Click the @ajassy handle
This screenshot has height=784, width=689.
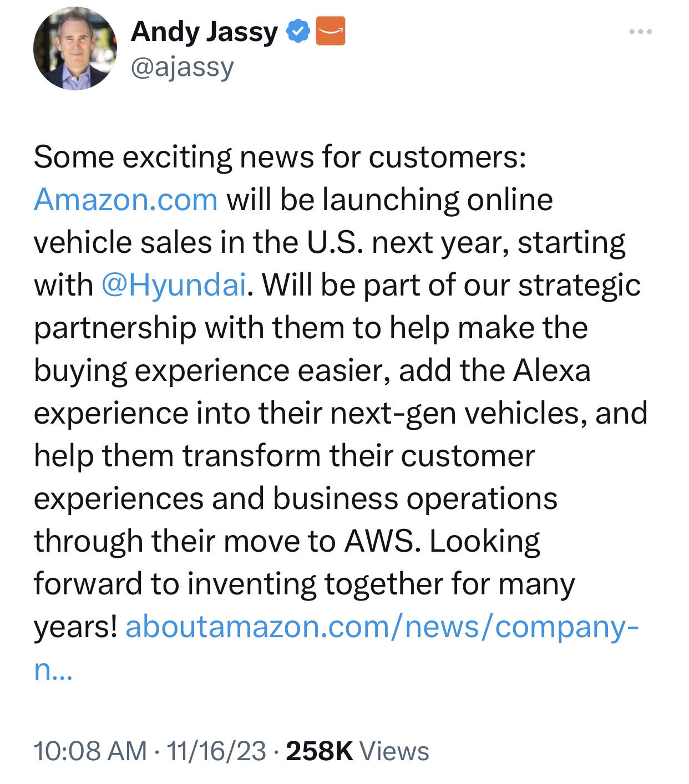tap(183, 68)
